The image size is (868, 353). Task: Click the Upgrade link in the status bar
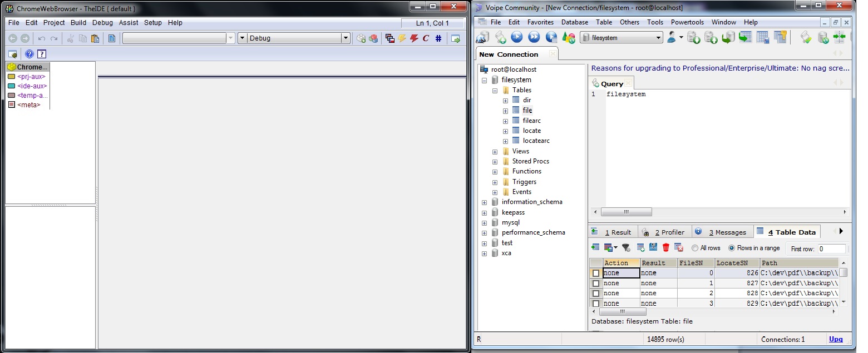click(x=836, y=339)
